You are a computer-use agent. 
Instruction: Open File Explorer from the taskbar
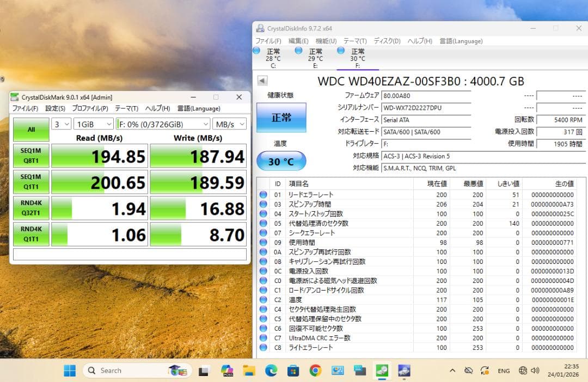pyautogui.click(x=249, y=371)
